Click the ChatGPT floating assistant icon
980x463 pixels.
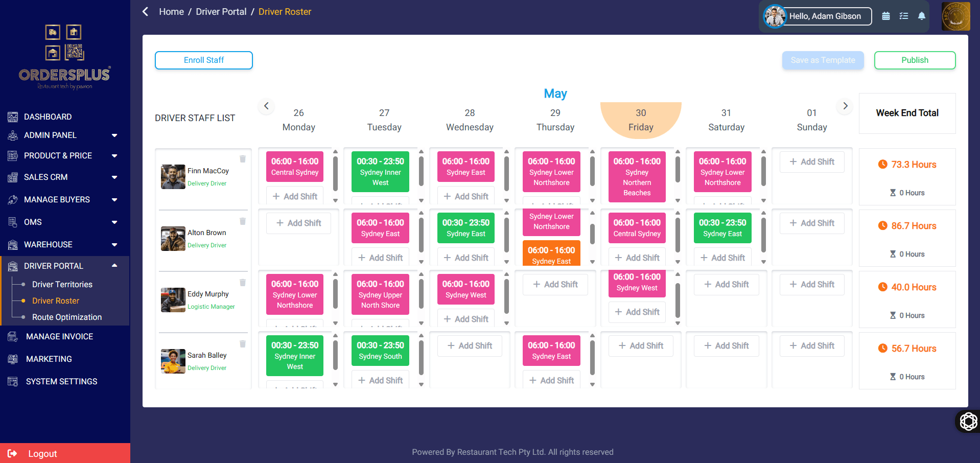pyautogui.click(x=968, y=422)
